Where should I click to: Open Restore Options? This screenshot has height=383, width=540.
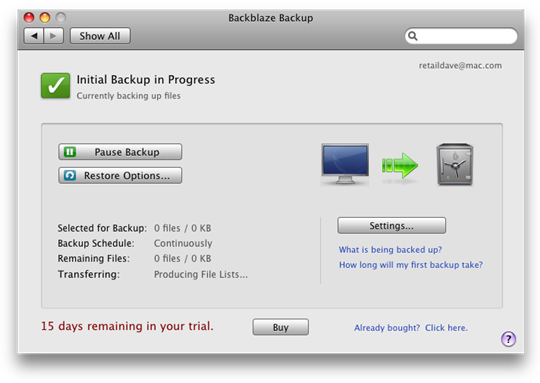[120, 176]
